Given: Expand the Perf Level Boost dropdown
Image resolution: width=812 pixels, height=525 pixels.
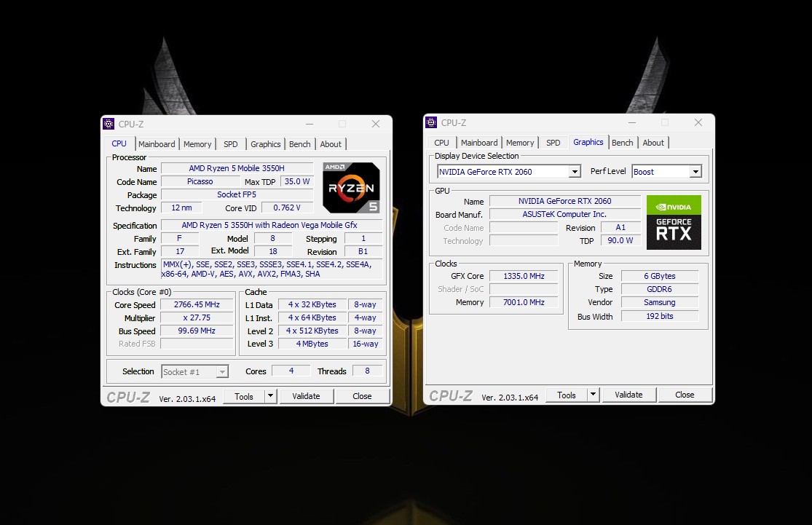Looking at the screenshot, I should pos(695,171).
